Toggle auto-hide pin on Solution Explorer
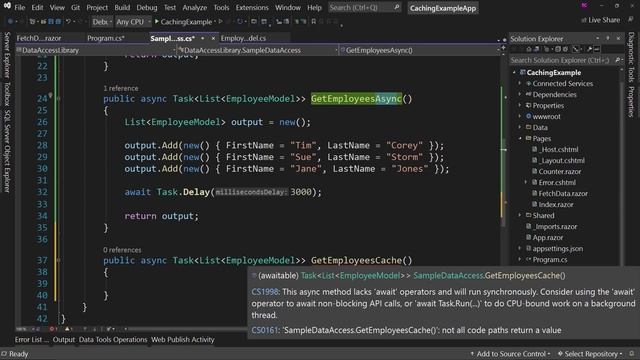Screen dimensions: 640x360 click(x=608, y=38)
